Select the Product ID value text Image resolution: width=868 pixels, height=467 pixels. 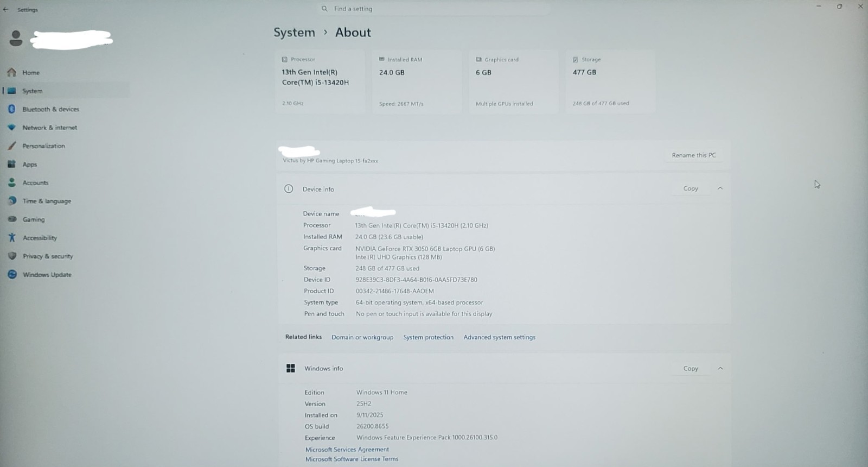coord(394,291)
